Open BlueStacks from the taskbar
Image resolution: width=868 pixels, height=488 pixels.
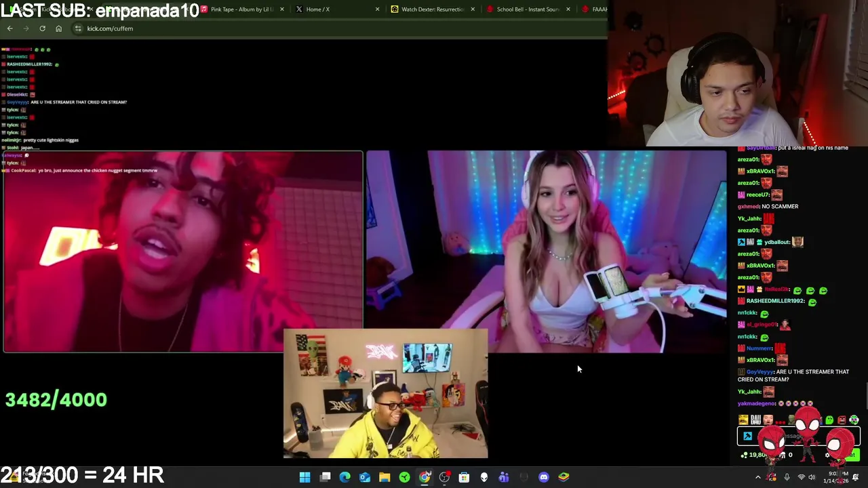564,477
